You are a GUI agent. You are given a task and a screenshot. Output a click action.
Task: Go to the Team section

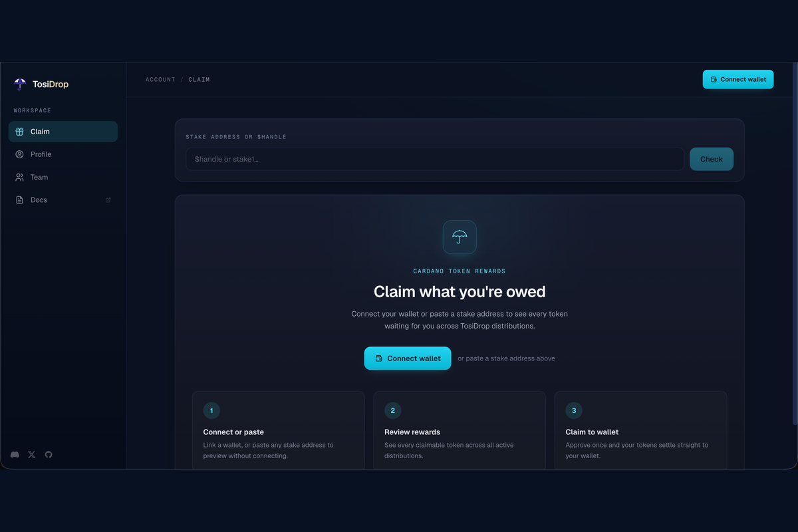coord(63,177)
